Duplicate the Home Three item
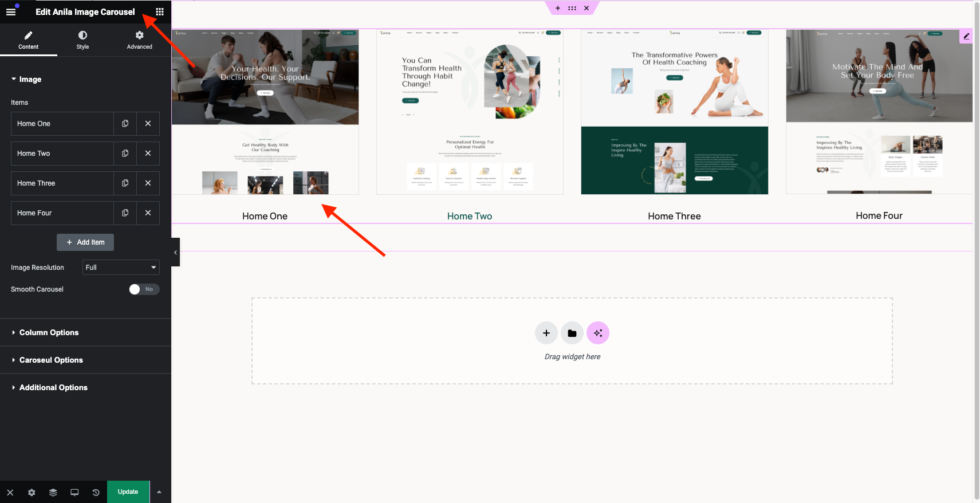The height and width of the screenshot is (503, 980). pyautogui.click(x=125, y=183)
